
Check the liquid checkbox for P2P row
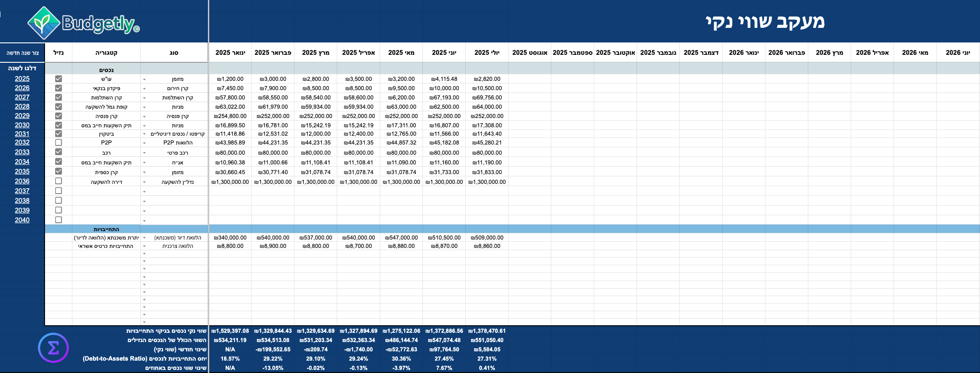(x=58, y=143)
